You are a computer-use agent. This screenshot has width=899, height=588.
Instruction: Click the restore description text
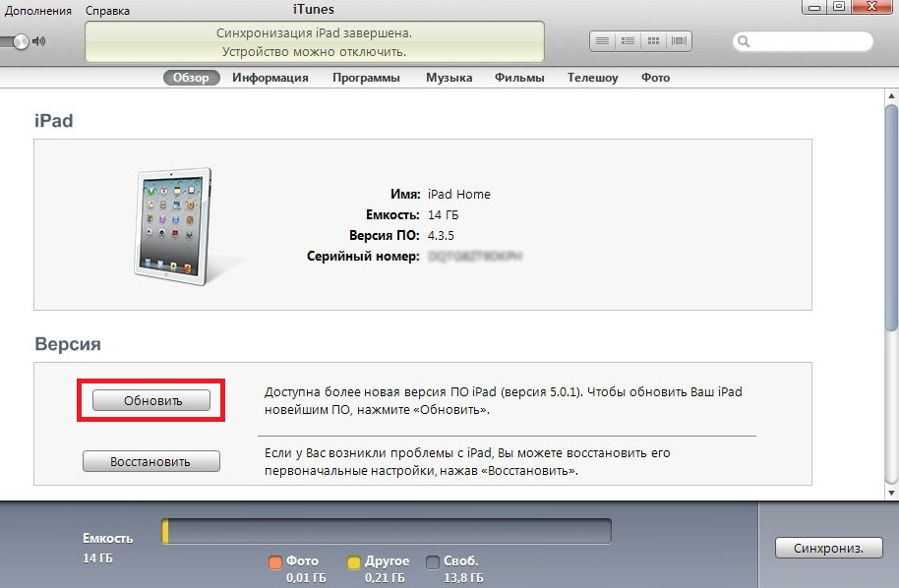pyautogui.click(x=467, y=461)
